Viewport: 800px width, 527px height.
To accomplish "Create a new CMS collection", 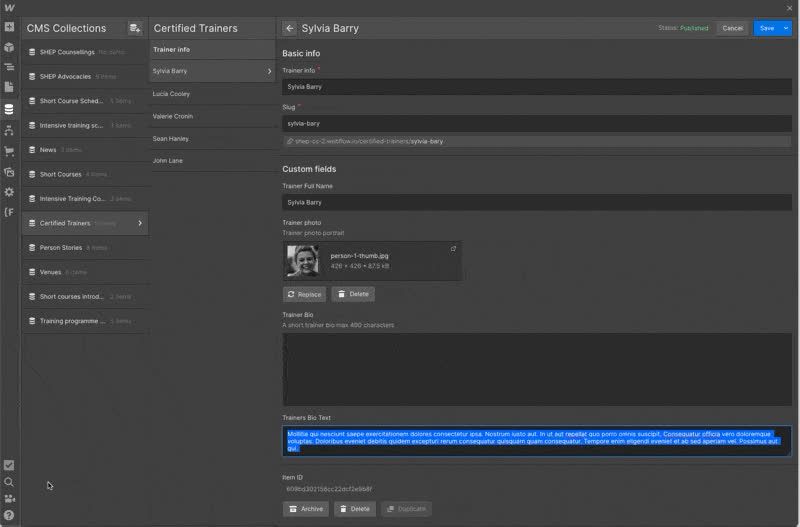I will tap(135, 28).
